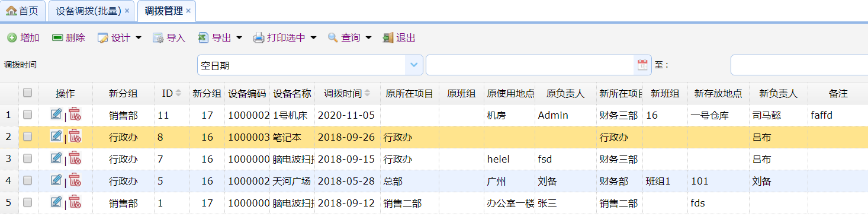The height and width of the screenshot is (216, 868).
Task: Check the checkbox for row 3
Action: pos(27,159)
